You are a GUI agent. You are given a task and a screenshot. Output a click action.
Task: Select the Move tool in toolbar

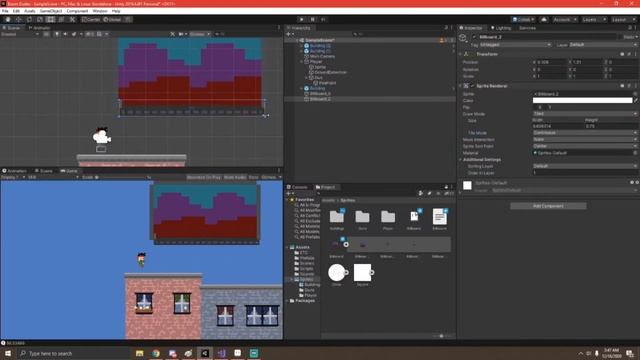coord(18,19)
